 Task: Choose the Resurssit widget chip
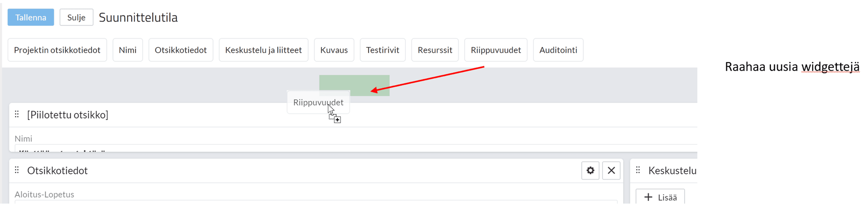[435, 50]
